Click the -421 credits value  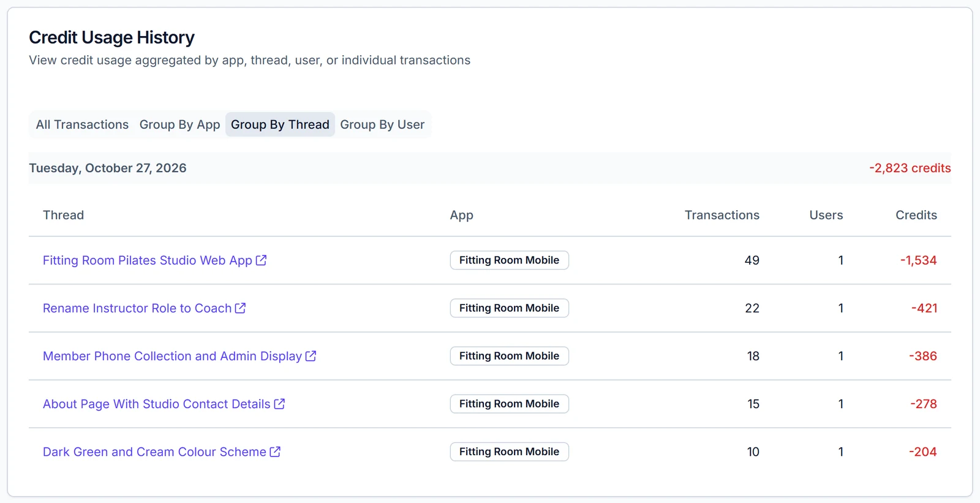click(x=924, y=308)
